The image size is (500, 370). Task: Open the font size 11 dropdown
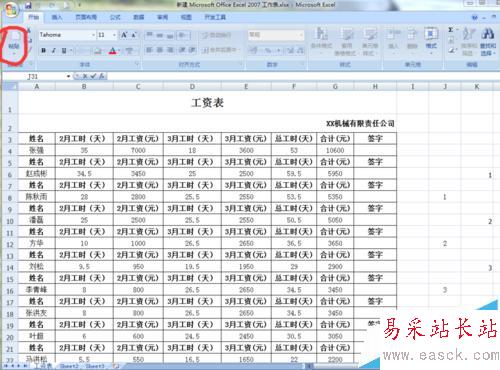point(114,35)
